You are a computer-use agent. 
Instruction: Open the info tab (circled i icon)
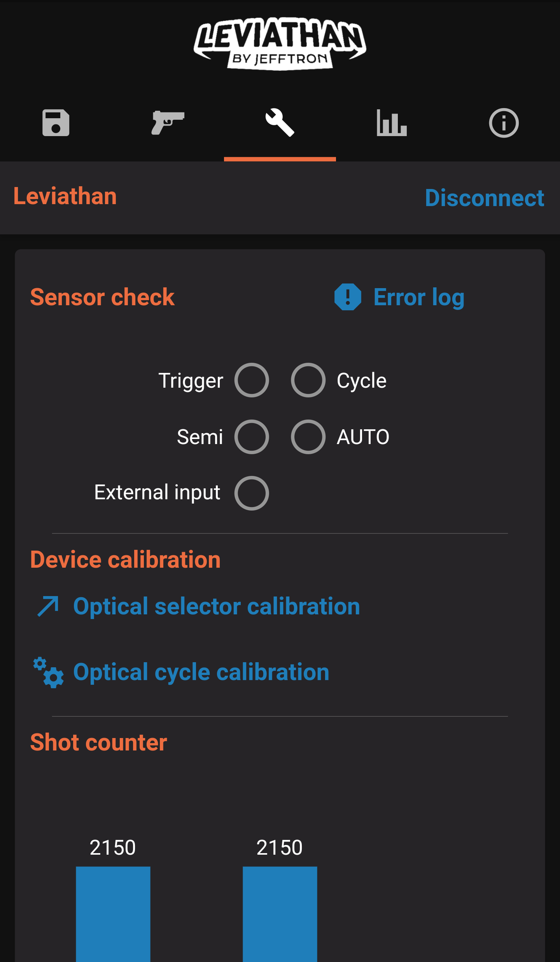point(504,123)
